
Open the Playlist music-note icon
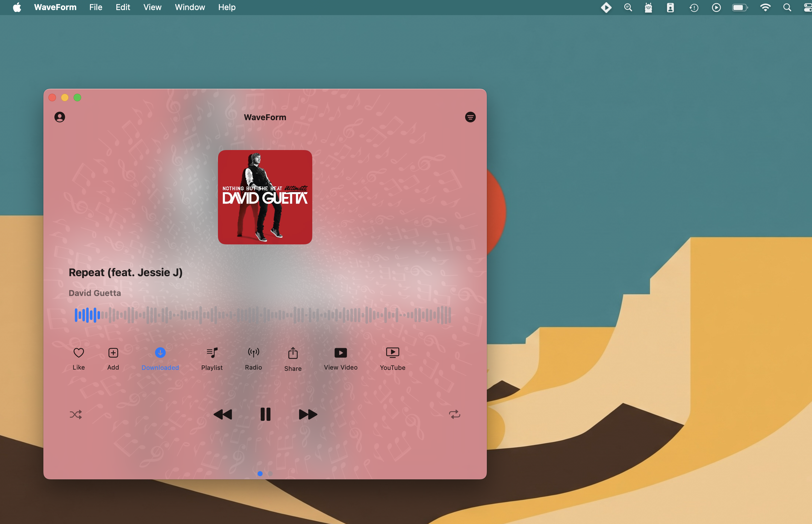(212, 353)
